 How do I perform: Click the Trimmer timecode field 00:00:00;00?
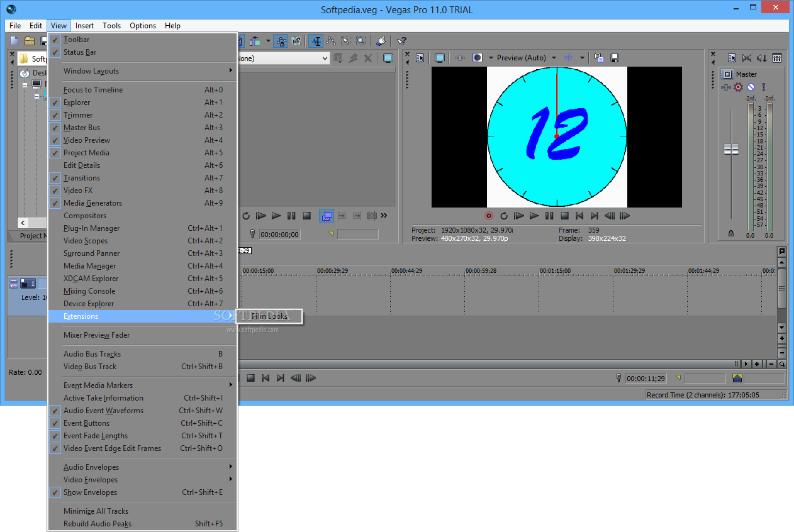pyautogui.click(x=279, y=234)
